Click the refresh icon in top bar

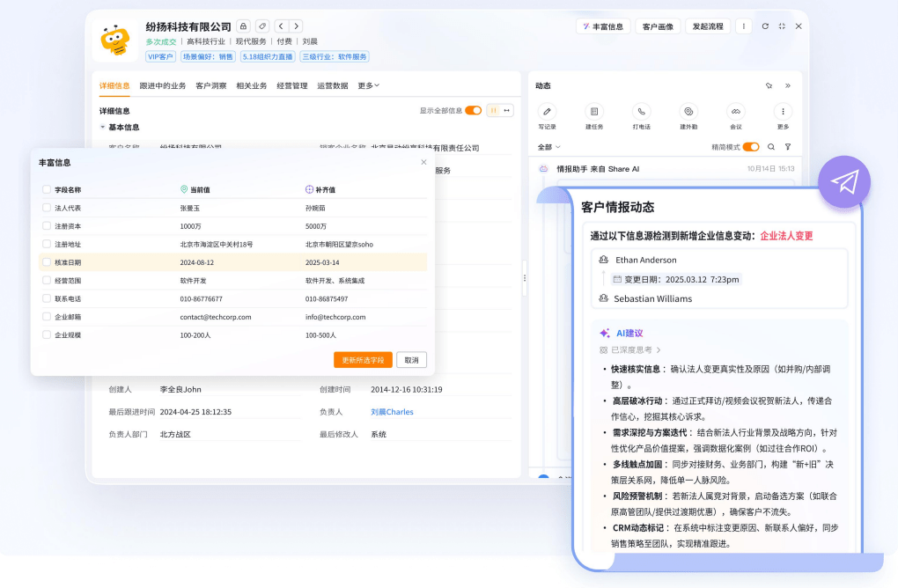pos(765,26)
